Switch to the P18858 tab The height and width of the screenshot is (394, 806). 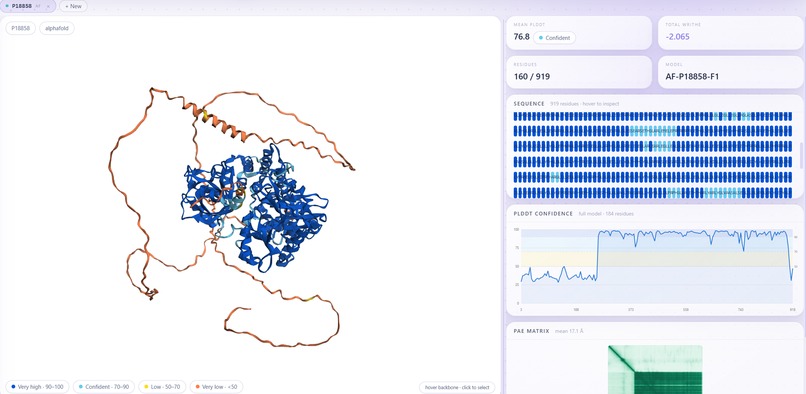point(28,6)
